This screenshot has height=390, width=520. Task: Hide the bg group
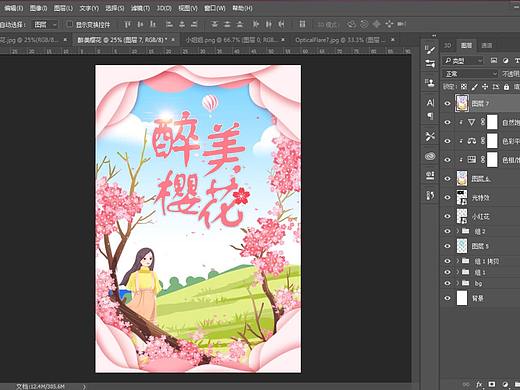point(448,283)
